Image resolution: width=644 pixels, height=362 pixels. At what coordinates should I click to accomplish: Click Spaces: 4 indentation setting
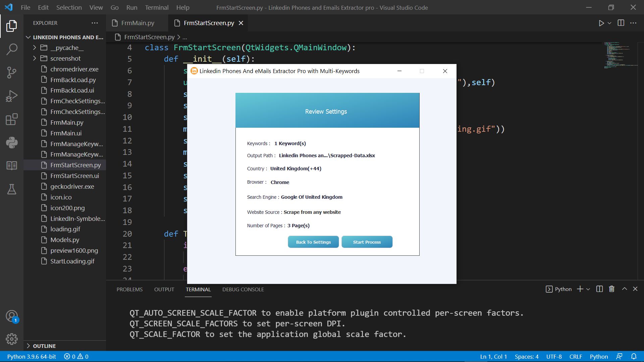coord(527,357)
